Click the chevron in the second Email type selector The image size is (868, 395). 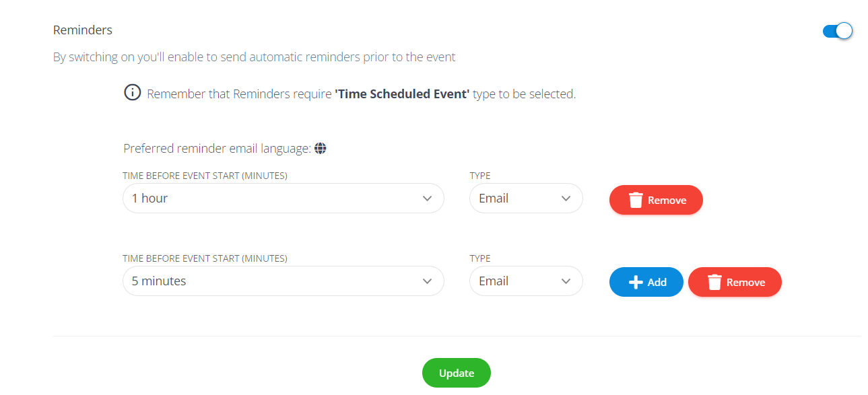click(566, 281)
